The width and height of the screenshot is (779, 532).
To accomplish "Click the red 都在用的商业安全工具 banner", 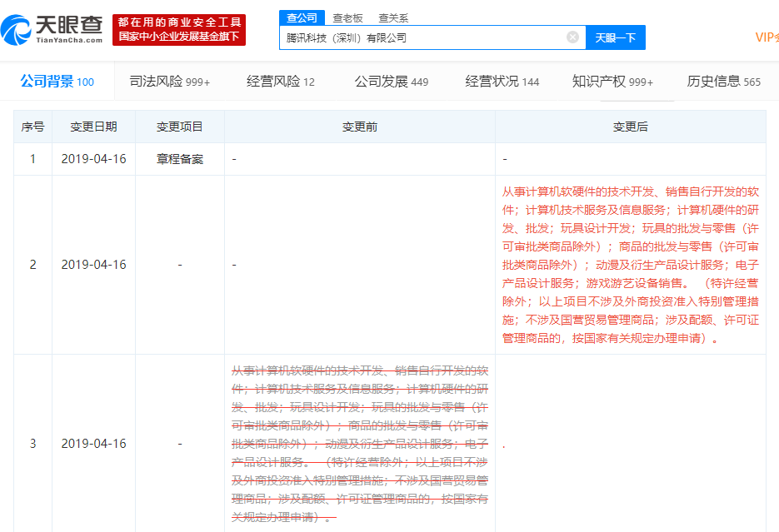I will click(x=179, y=30).
